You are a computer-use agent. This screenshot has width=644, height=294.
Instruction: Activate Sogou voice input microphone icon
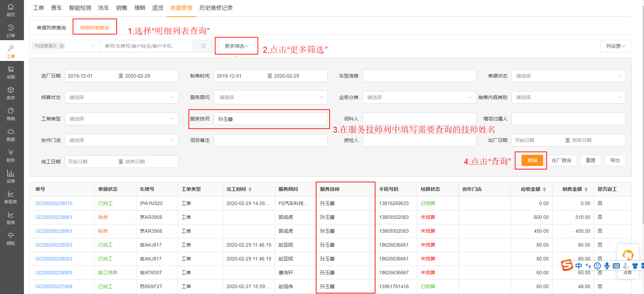(x=607, y=266)
